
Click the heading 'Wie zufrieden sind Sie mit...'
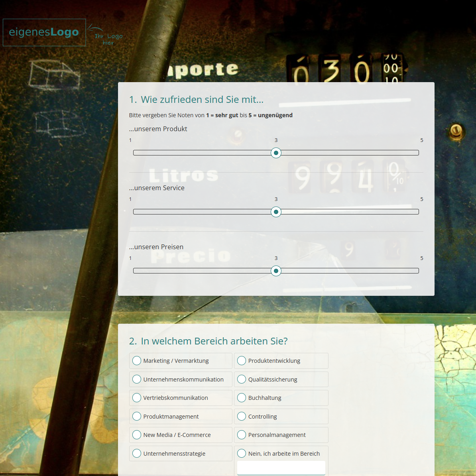coord(202,100)
